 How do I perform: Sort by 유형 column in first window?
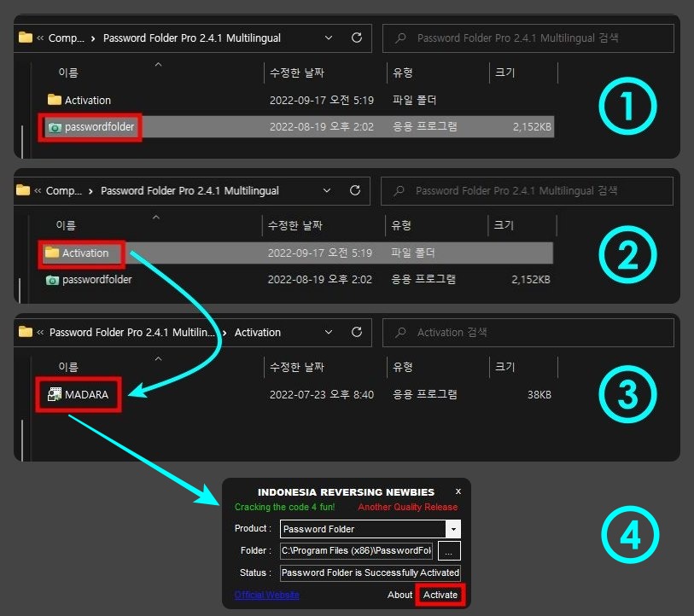click(x=403, y=73)
